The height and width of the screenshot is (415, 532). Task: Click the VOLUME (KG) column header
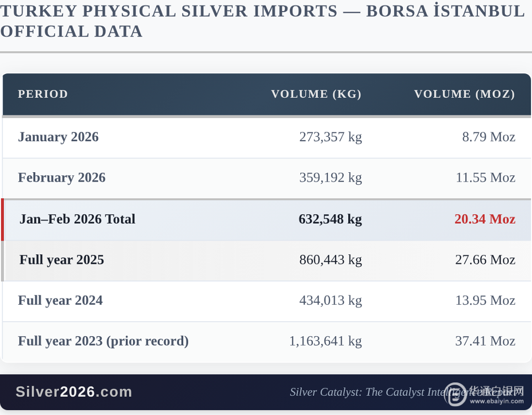(x=316, y=94)
